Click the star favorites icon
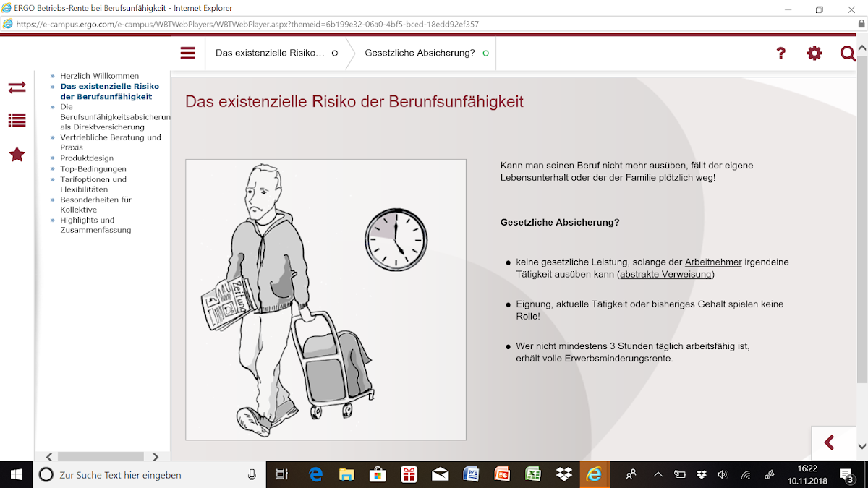This screenshot has height=488, width=868. point(17,155)
